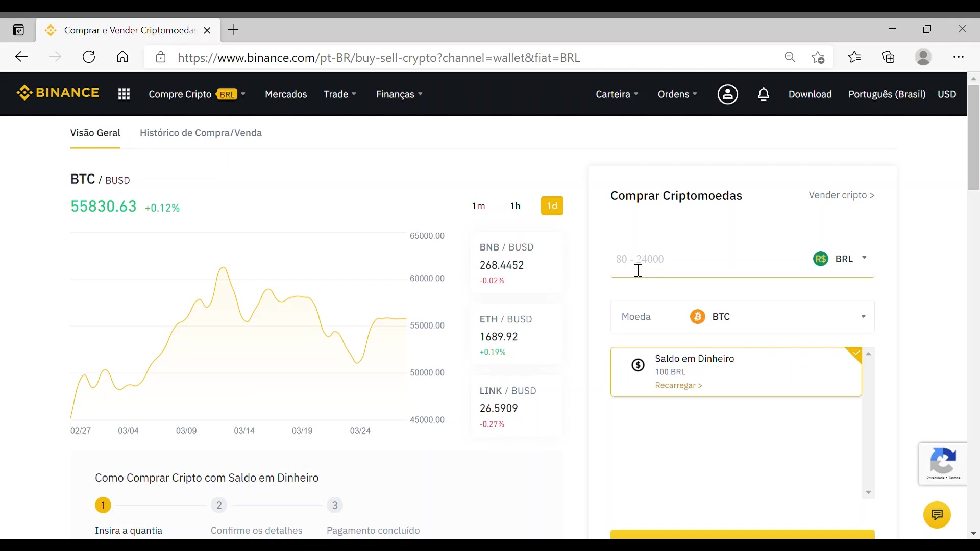Screen dimensions: 980x551
Task: Select the 1m chart interval
Action: tap(478, 206)
